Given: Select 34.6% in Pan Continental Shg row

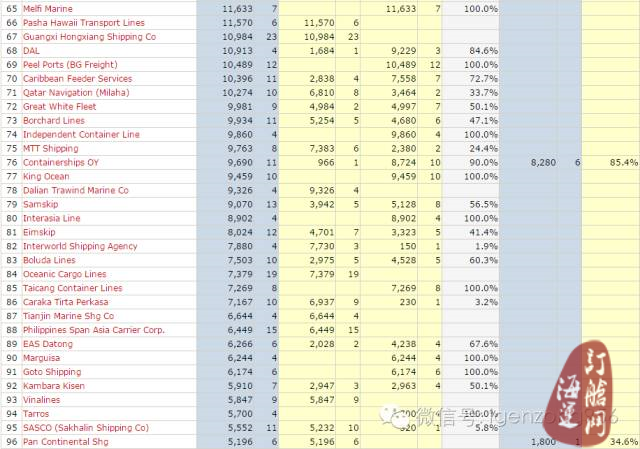Looking at the screenshot, I should point(624,442).
